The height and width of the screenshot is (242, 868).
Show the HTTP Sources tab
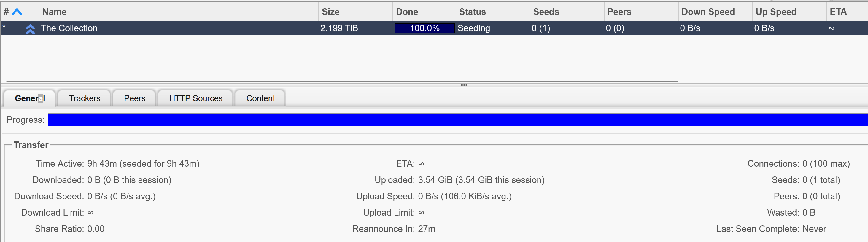(195, 98)
